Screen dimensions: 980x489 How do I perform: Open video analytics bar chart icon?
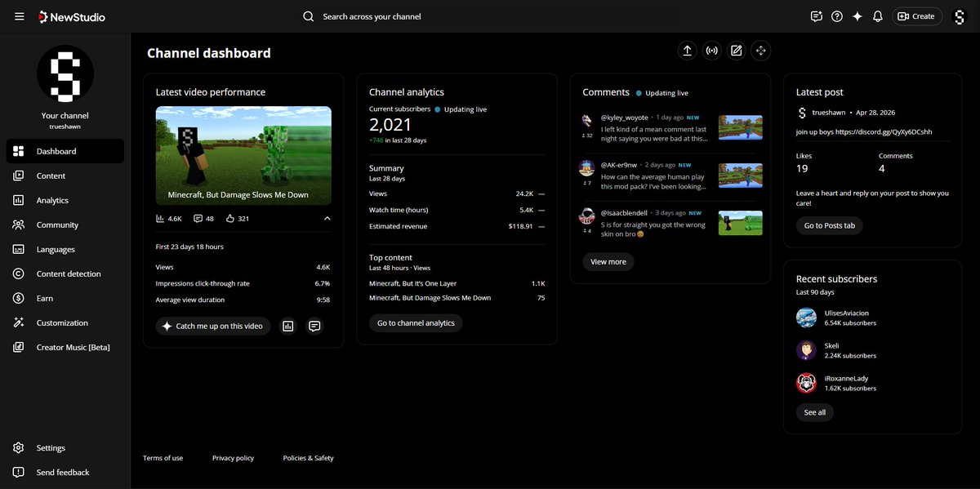click(x=288, y=326)
